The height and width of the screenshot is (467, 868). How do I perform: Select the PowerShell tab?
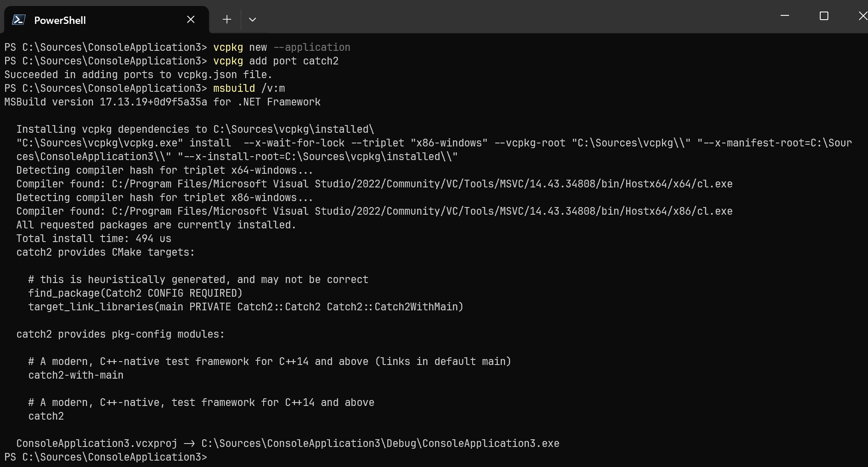click(106, 20)
